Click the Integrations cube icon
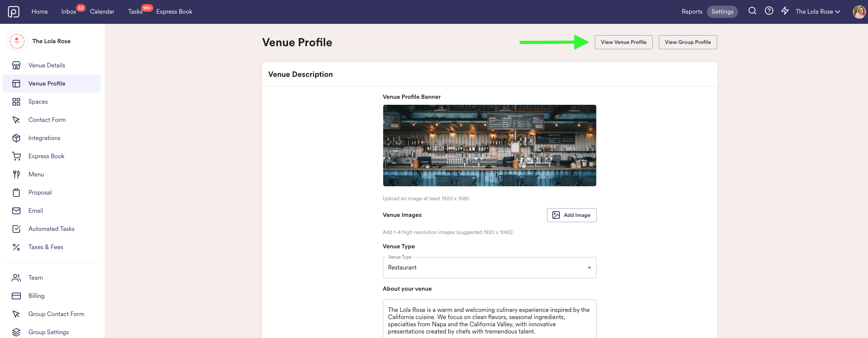Image resolution: width=868 pixels, height=338 pixels. click(x=16, y=138)
